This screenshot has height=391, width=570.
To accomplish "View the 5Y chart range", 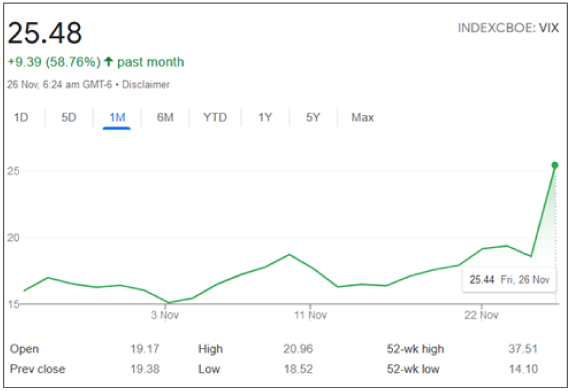I will click(313, 117).
